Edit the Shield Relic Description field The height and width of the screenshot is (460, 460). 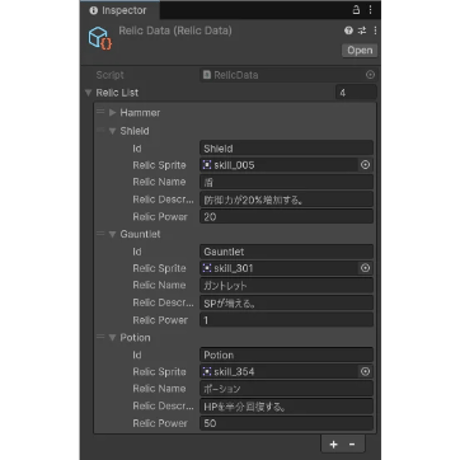point(286,199)
